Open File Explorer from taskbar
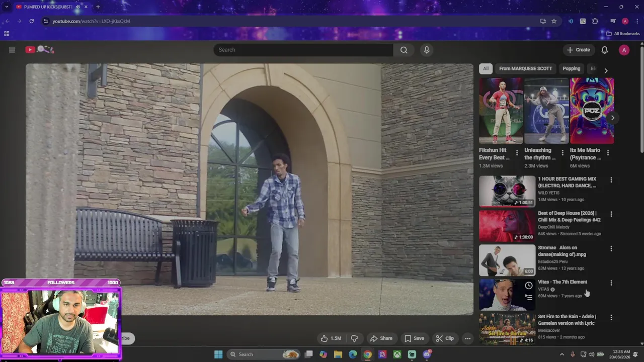This screenshot has width=644, height=362. [338, 354]
